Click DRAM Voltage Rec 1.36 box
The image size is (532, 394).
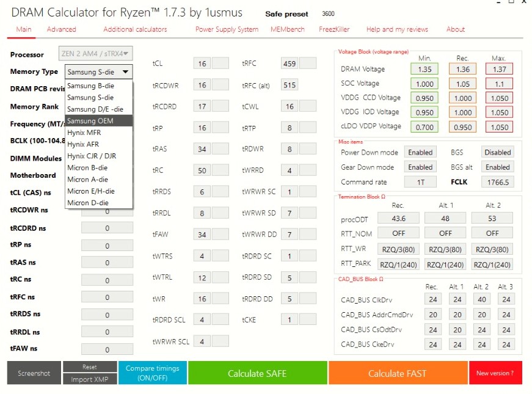coord(463,69)
